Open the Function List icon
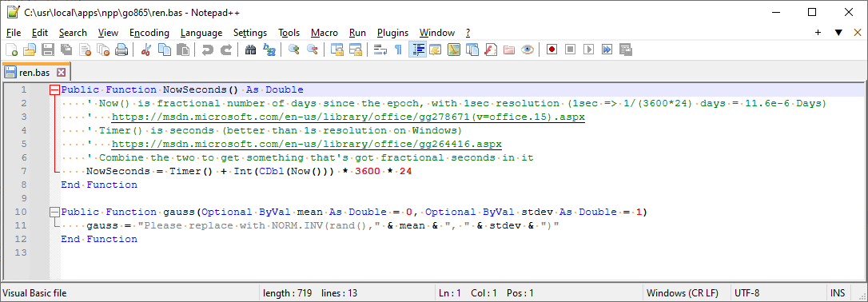 point(491,50)
